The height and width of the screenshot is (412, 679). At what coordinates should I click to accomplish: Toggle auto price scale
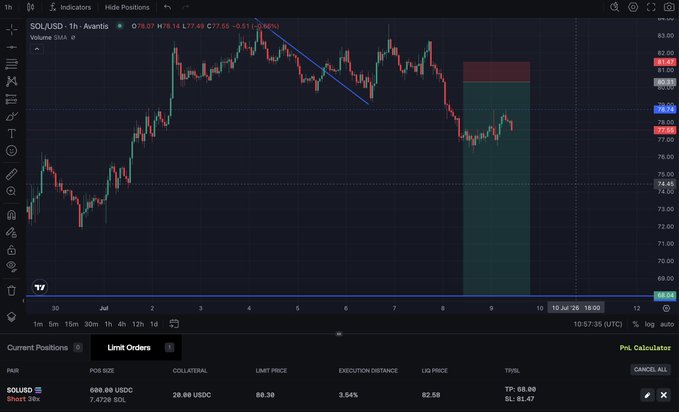(667, 324)
